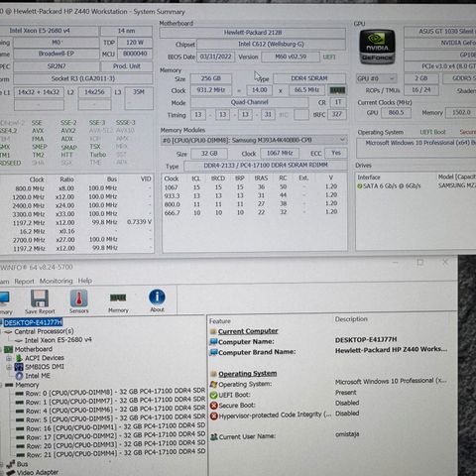Screen dimensions: 476x476
Task: Click the memory Size 256 GB field
Action: click(210, 78)
